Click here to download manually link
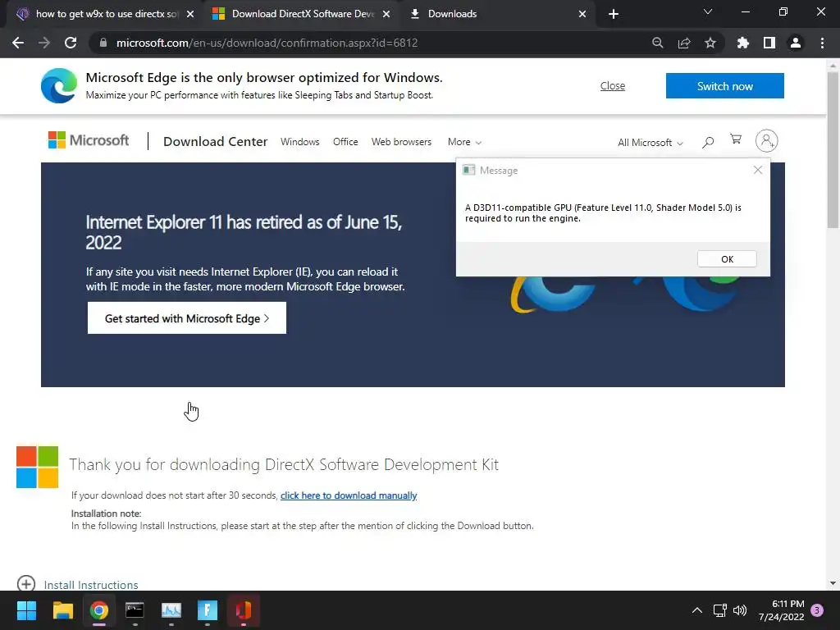Viewport: 840px width, 630px height. 348,495
